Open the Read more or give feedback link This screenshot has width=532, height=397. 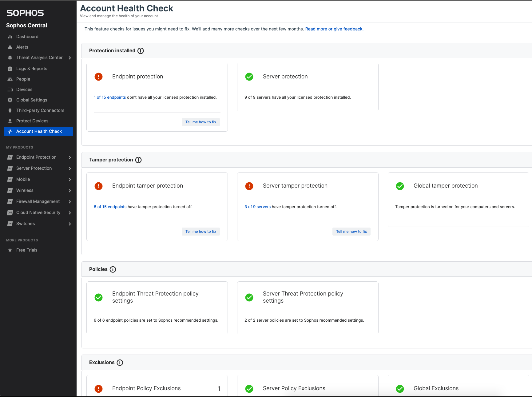pyautogui.click(x=334, y=29)
